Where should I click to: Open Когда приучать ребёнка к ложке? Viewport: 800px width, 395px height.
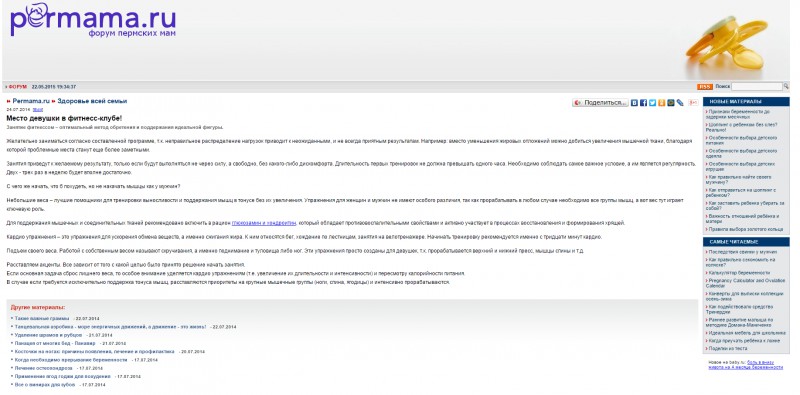[x=744, y=340]
